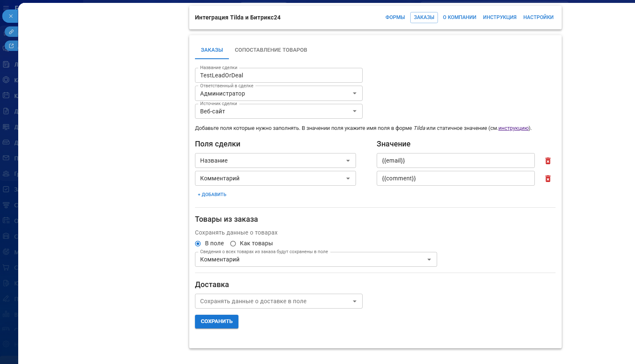Select the 'В поле' radio option
Image resolution: width=635 pixels, height=364 pixels.
click(198, 244)
